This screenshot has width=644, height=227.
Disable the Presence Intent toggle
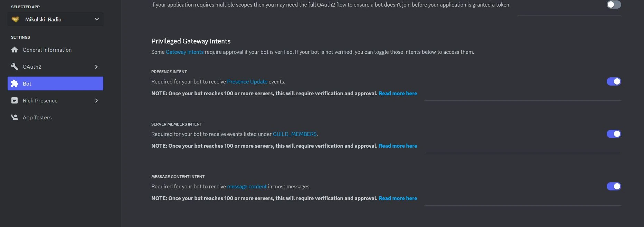point(614,81)
